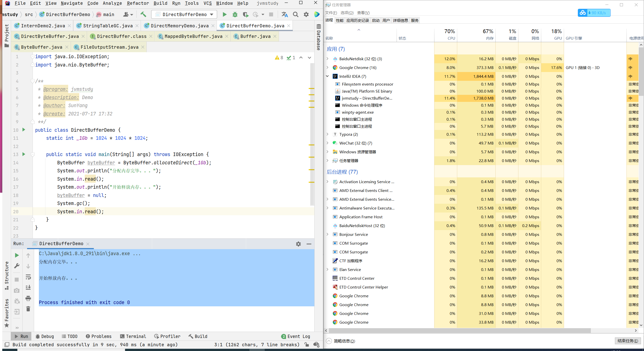Click run gutter arrow on main method line 13
Image resolution: width=644 pixels, height=351 pixels.
click(24, 154)
